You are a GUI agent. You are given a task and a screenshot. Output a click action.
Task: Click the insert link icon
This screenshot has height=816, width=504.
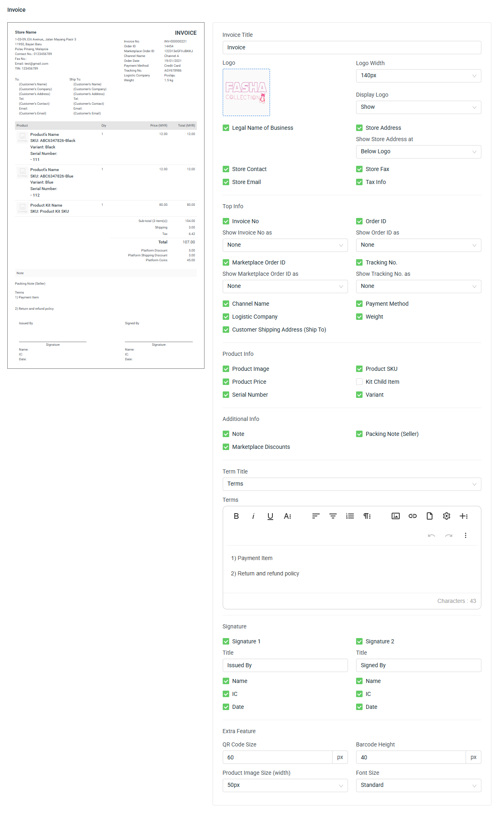tap(413, 516)
